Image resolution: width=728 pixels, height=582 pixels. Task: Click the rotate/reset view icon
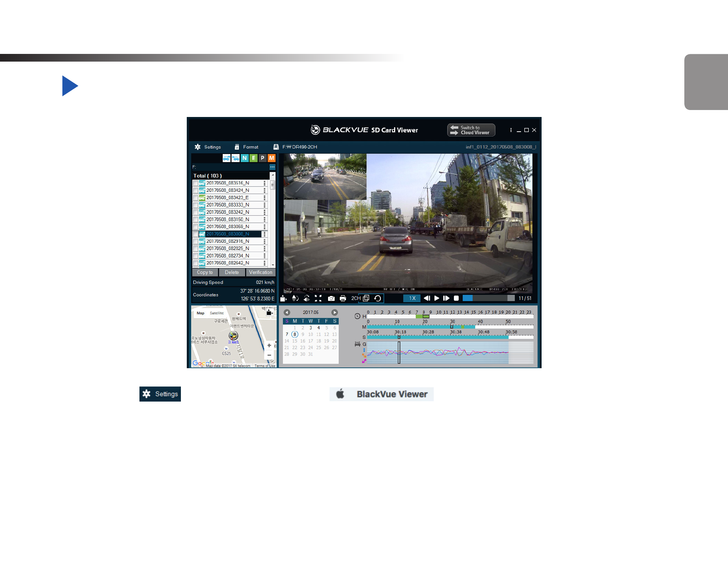(378, 298)
